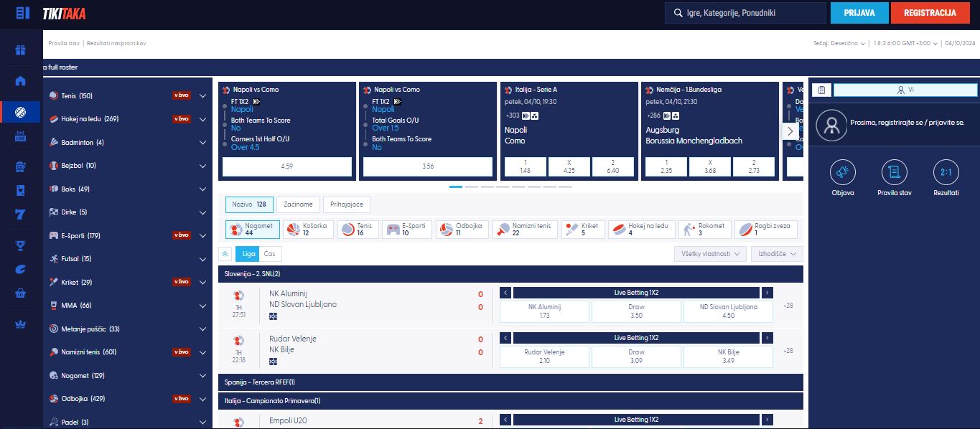Filter live events by Rokomet 3
This screenshot has height=429, width=980.
[704, 230]
